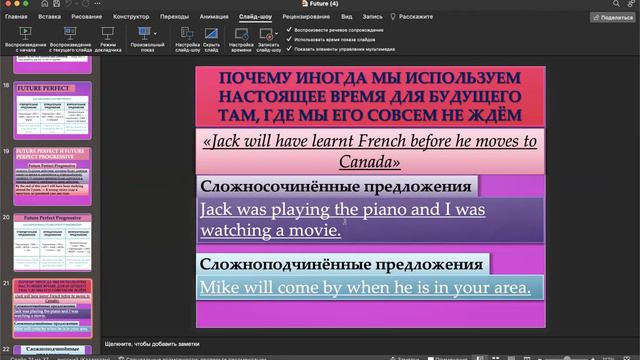640x360 pixels.
Task: Select slide 18 thumbnail Future Perfect
Action: tap(52, 110)
